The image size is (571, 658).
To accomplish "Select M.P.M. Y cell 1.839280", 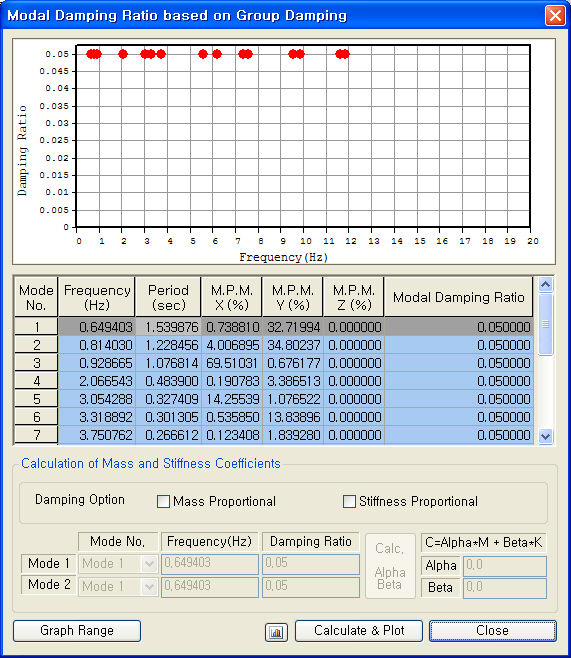I will click(x=292, y=435).
